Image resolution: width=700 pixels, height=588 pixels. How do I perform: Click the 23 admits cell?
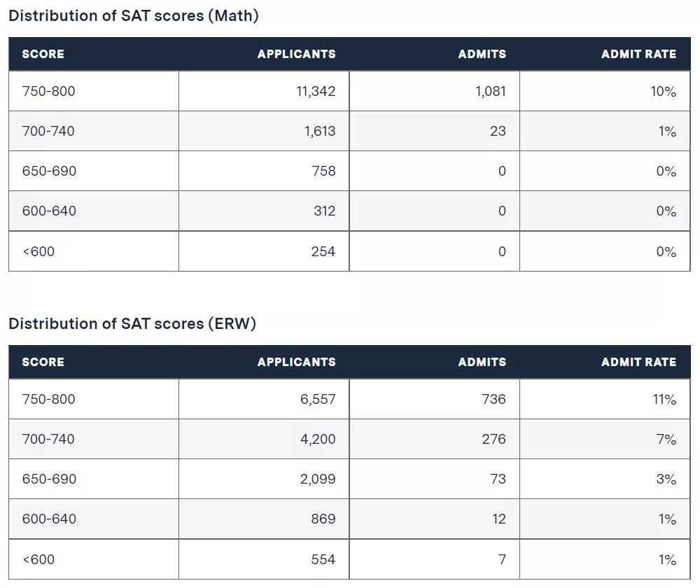coord(498,131)
